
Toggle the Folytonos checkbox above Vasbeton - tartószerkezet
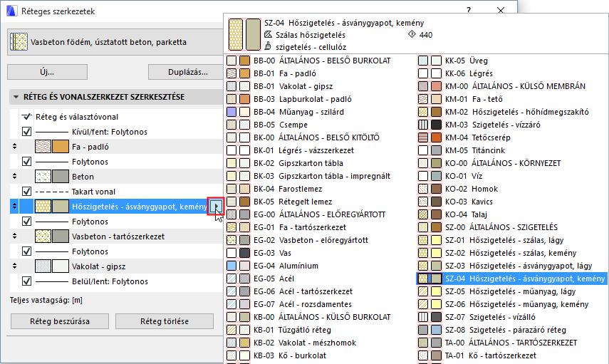(26, 222)
